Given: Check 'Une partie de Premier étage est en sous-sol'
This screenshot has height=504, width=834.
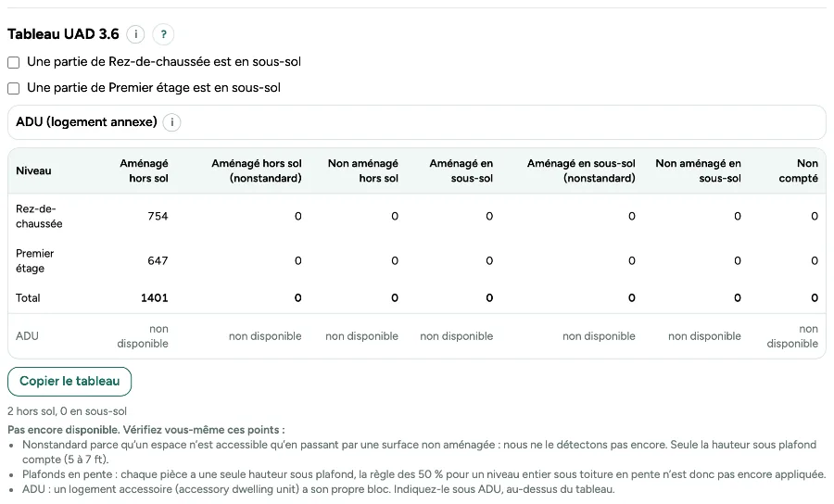Looking at the screenshot, I should click(x=13, y=88).
